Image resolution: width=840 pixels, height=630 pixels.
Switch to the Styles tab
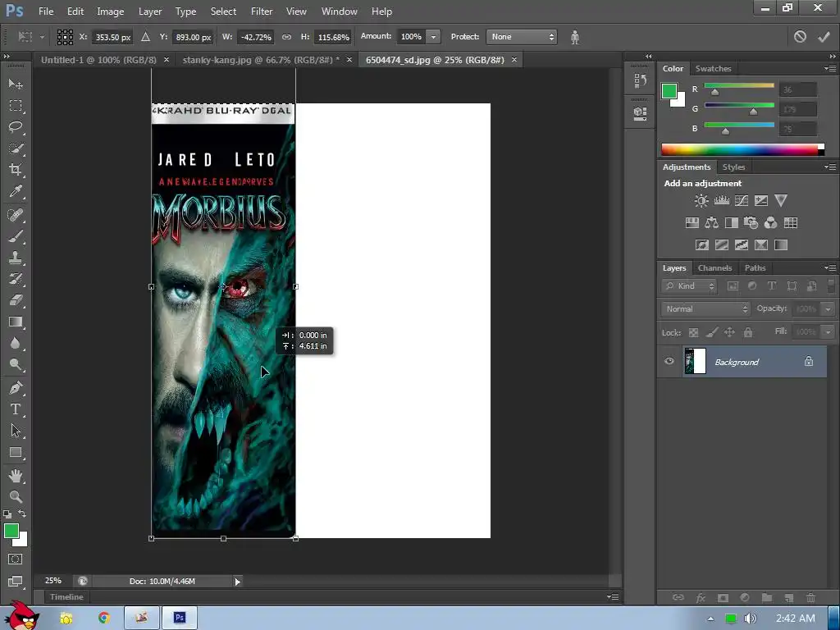[733, 167]
